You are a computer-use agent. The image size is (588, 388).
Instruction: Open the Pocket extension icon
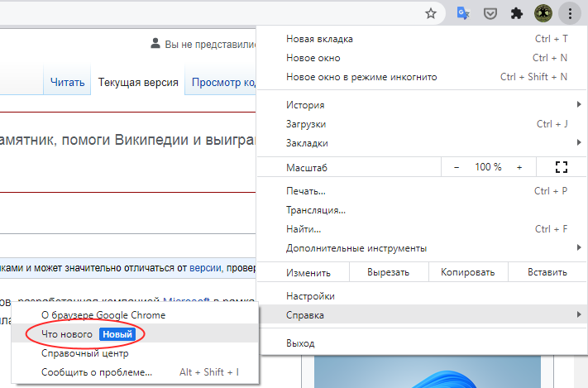490,14
